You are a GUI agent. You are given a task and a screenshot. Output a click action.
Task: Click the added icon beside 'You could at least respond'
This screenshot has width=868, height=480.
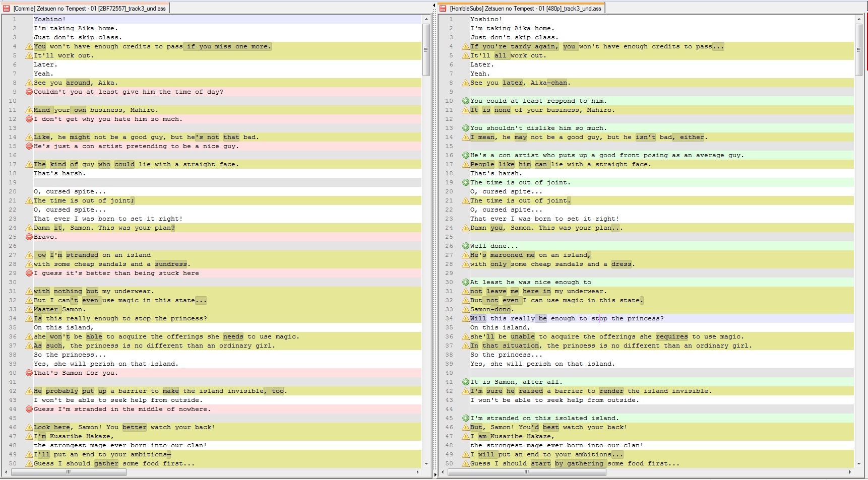point(466,101)
